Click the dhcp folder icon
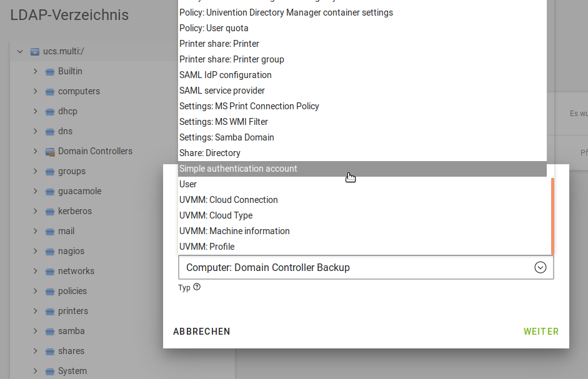Viewport: 588px width, 379px height. click(x=50, y=112)
